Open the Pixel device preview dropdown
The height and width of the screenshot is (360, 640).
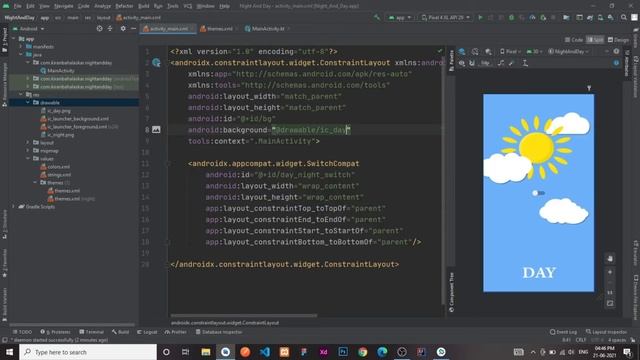tap(510, 51)
